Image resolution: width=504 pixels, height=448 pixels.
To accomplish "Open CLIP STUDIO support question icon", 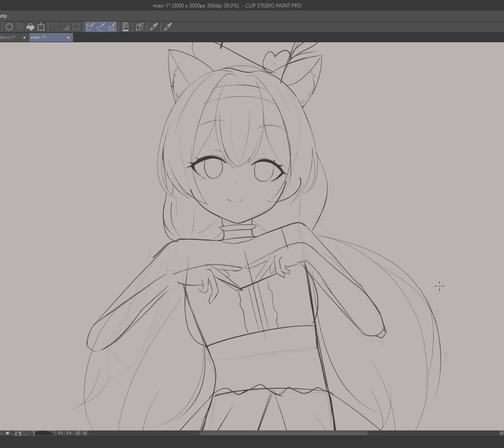I will pos(140,27).
